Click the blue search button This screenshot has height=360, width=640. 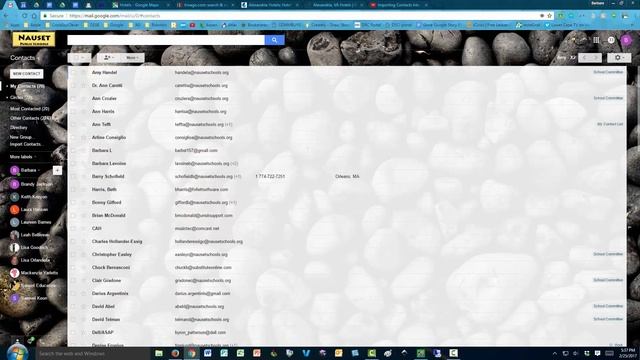tap(274, 40)
